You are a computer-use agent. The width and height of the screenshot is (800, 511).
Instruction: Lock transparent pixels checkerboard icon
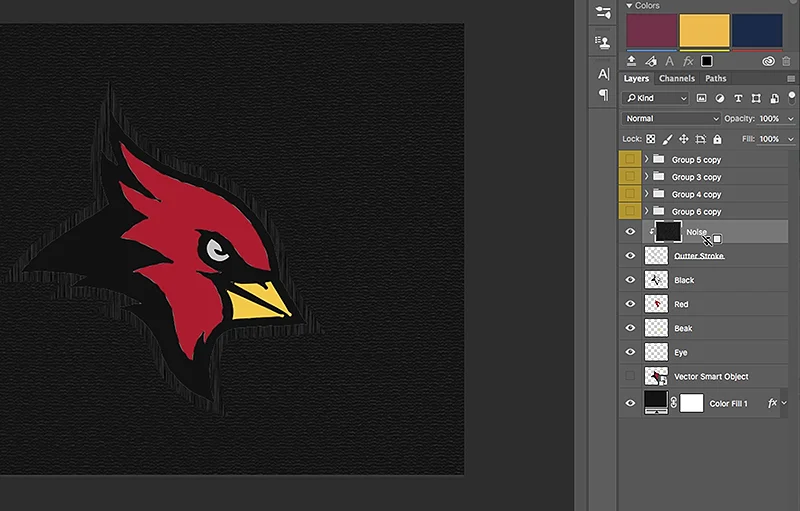(651, 139)
